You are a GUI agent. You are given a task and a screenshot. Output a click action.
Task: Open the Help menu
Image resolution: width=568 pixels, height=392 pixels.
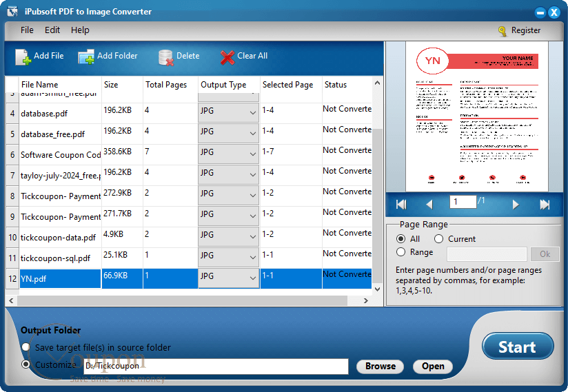80,30
